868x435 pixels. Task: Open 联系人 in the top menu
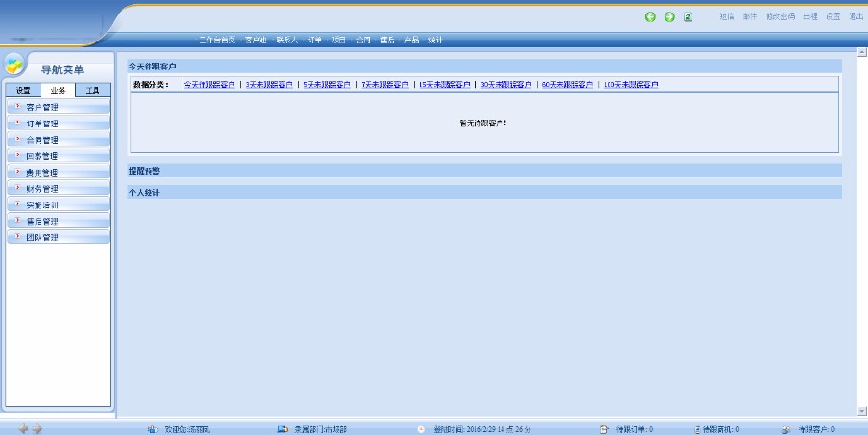(x=287, y=40)
